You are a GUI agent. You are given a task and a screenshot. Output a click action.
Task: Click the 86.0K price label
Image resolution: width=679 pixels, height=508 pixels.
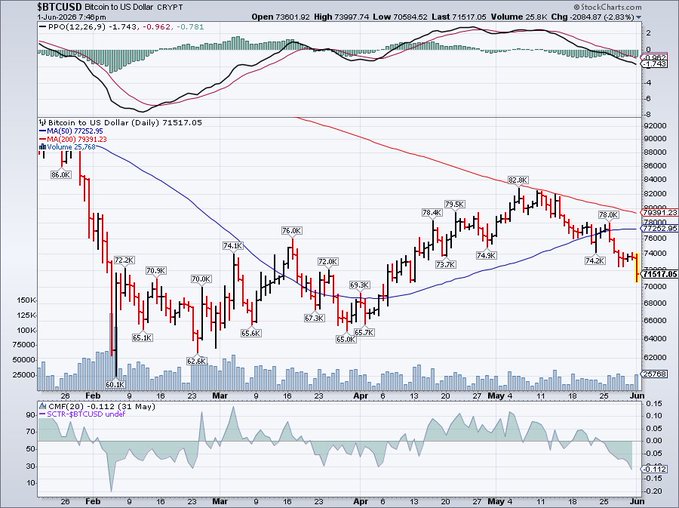pos(61,175)
